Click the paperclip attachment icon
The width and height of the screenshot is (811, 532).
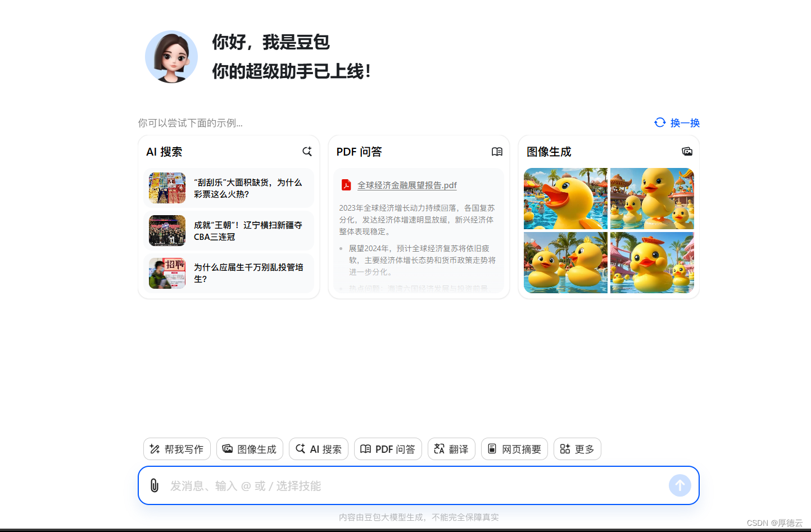pyautogui.click(x=155, y=485)
